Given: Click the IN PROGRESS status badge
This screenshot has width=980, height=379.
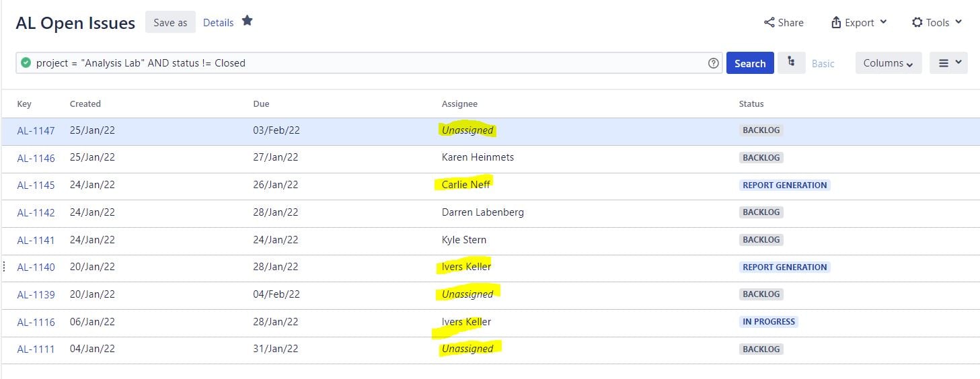Looking at the screenshot, I should coord(769,321).
